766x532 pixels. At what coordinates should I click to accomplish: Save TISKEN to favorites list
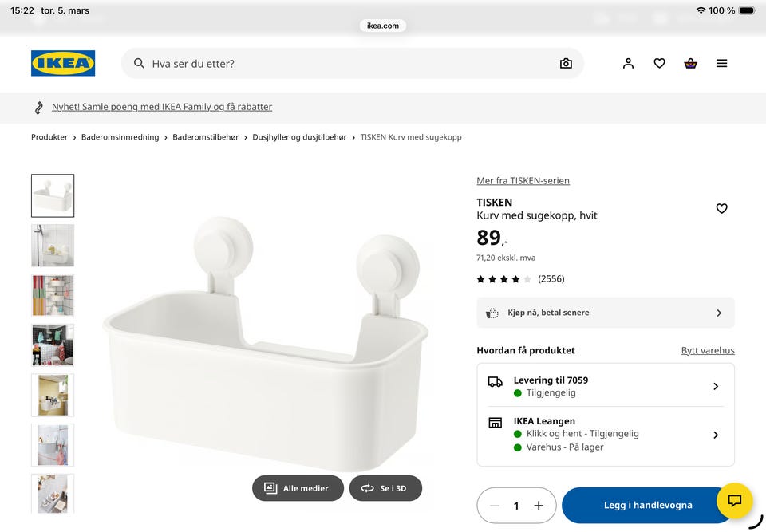721,208
